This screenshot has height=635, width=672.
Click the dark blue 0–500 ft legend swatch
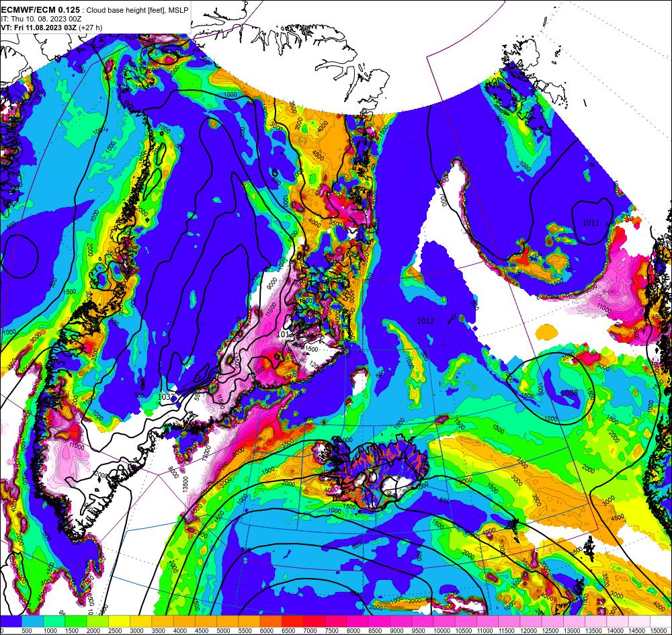(x=11, y=622)
